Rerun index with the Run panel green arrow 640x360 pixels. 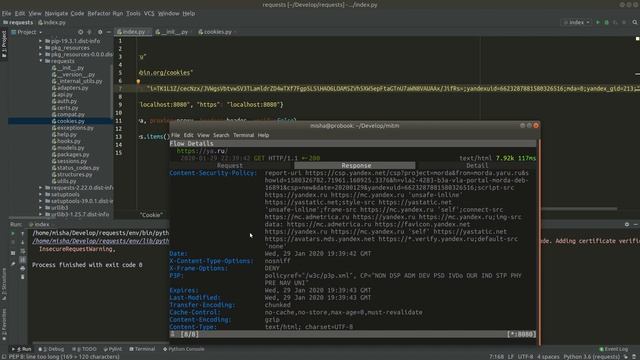(13, 233)
